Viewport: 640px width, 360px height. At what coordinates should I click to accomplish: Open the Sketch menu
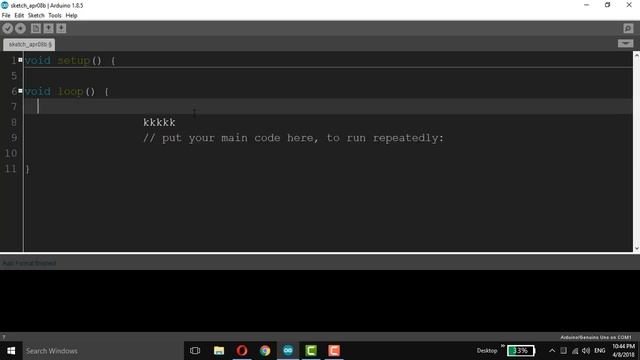click(x=36, y=16)
